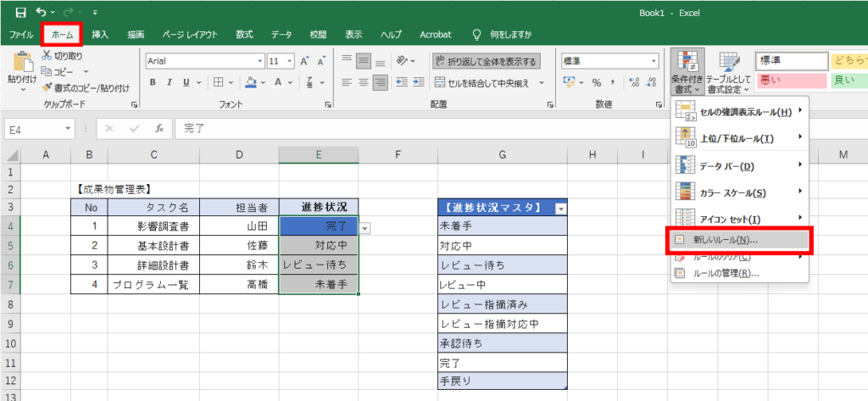Open the 挿入 (Insert) ribbon tab
The width and height of the screenshot is (868, 401).
(100, 35)
